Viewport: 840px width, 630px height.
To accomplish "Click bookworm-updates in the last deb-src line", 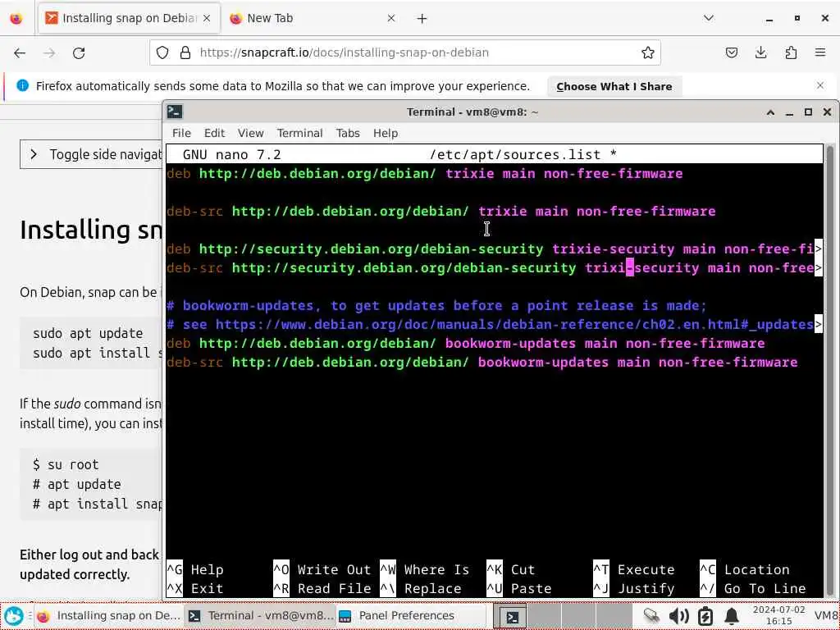I will (543, 362).
